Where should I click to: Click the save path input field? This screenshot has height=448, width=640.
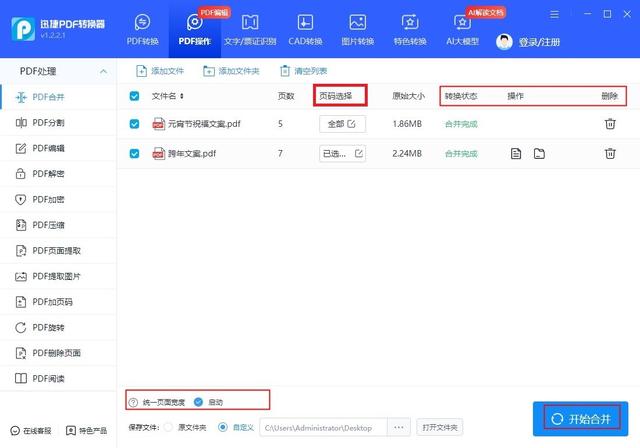pos(323,428)
